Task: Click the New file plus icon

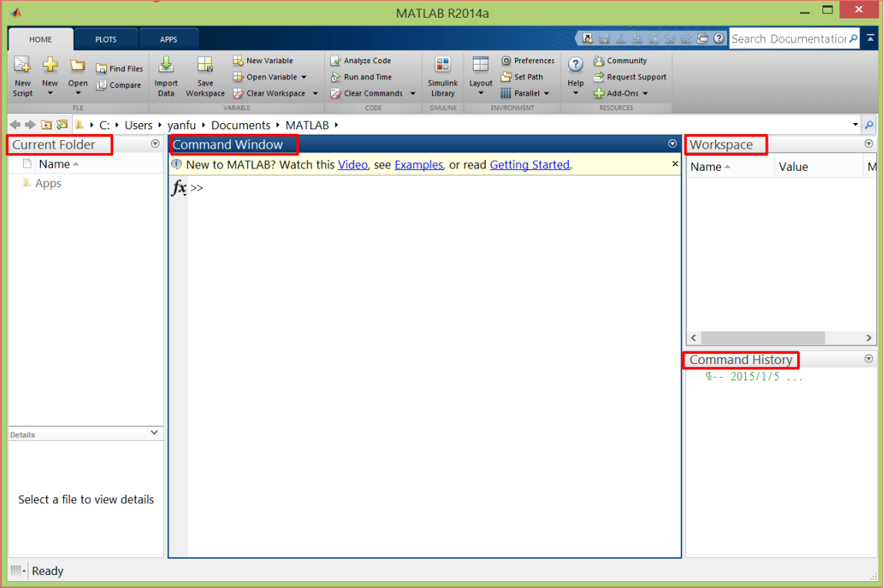Action: [x=50, y=64]
